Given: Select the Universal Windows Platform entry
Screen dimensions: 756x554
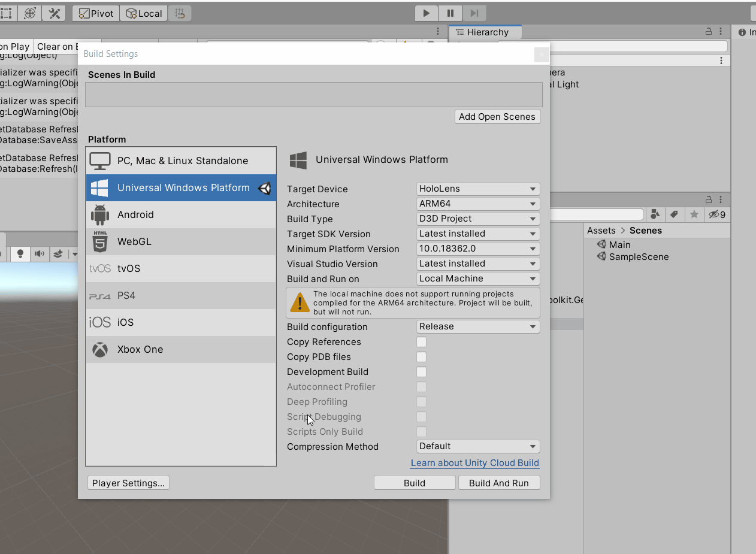Looking at the screenshot, I should (181, 187).
